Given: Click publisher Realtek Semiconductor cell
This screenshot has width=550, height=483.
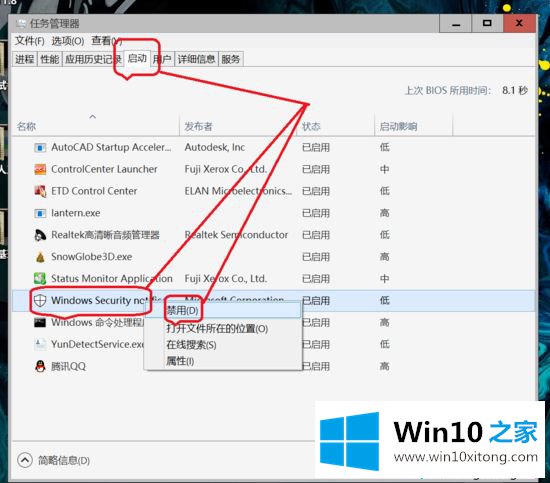Looking at the screenshot, I should pyautogui.click(x=236, y=235).
